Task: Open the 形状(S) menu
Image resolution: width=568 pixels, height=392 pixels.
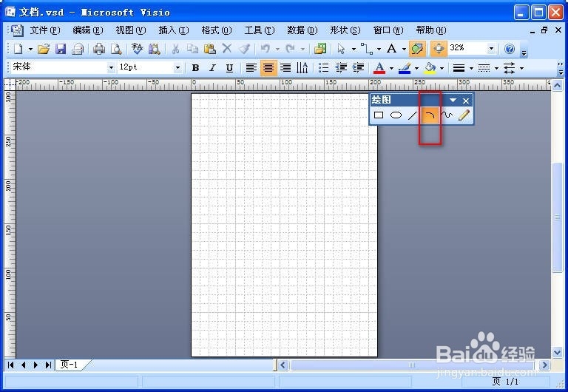Action: coord(345,30)
